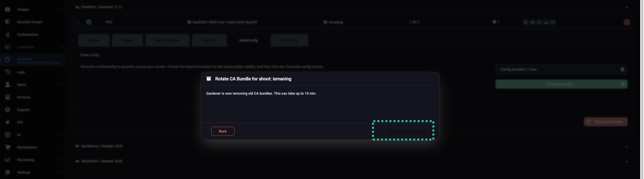Image resolution: width=644 pixels, height=179 pixels.
Task: Expand the AI sidebar section chevron
Action: [61, 135]
